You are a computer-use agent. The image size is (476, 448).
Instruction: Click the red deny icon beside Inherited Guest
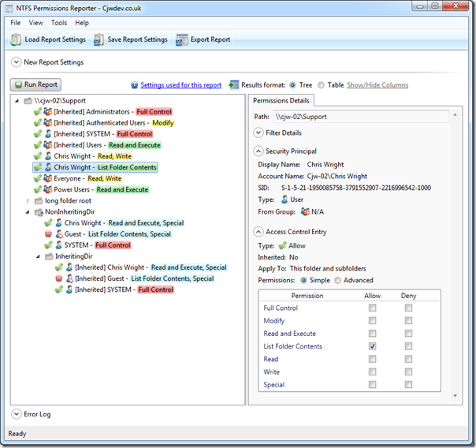59,278
